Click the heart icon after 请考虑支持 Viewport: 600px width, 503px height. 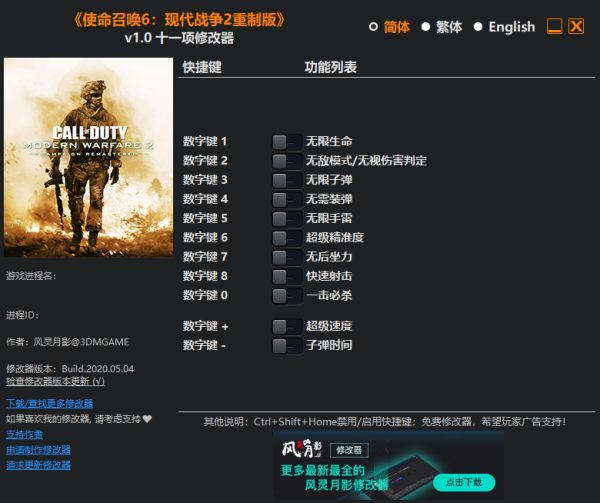[x=147, y=419]
